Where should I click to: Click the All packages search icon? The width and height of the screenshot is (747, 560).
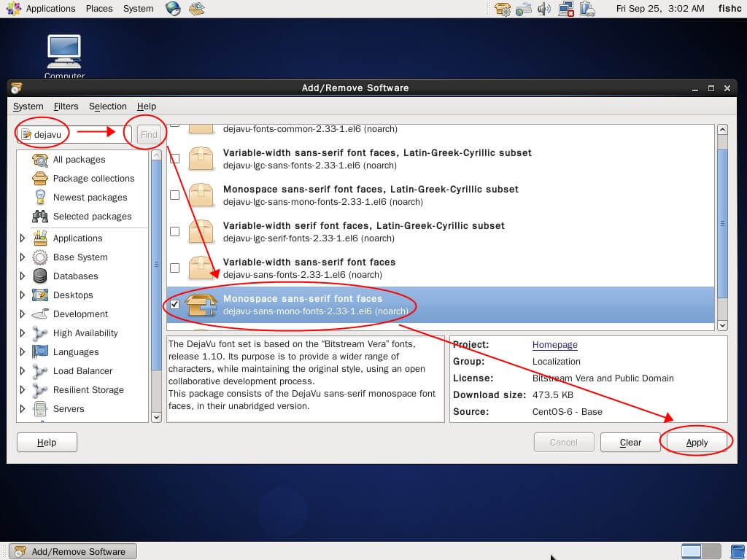(x=40, y=160)
